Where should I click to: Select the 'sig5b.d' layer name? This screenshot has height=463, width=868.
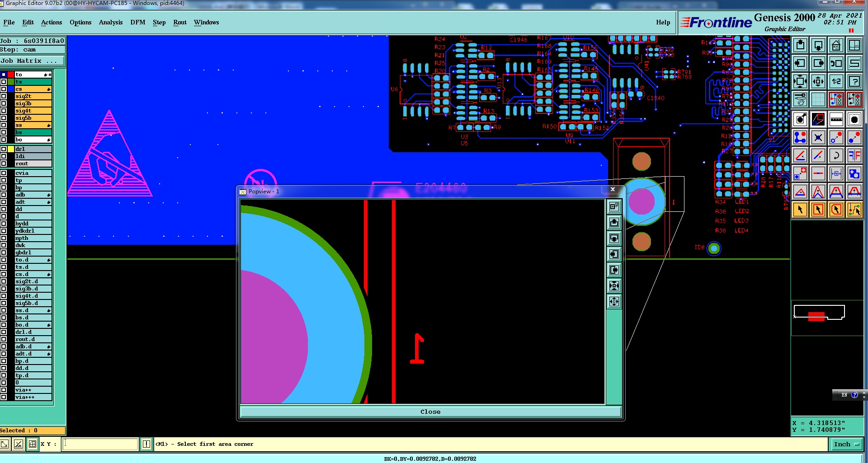point(33,303)
